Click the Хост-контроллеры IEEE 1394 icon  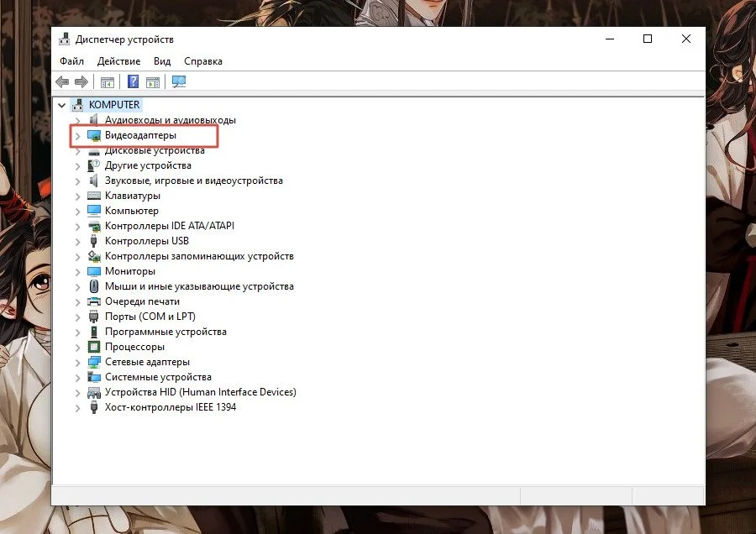pyautogui.click(x=94, y=406)
